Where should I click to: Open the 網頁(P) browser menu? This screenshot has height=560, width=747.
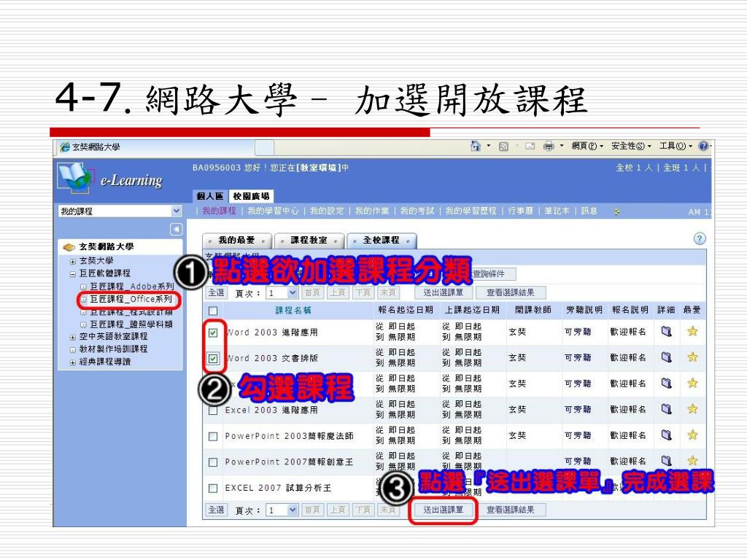point(587,146)
